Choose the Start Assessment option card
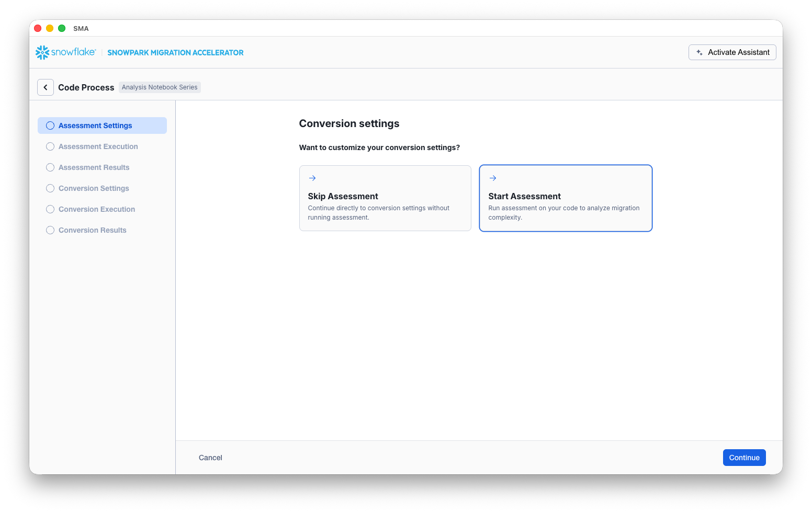The width and height of the screenshot is (812, 513). tap(566, 198)
